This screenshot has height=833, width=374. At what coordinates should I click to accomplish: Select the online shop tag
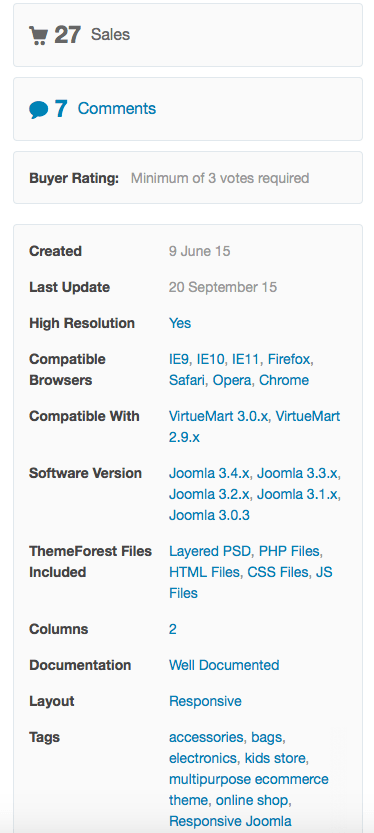pyautogui.click(x=252, y=800)
